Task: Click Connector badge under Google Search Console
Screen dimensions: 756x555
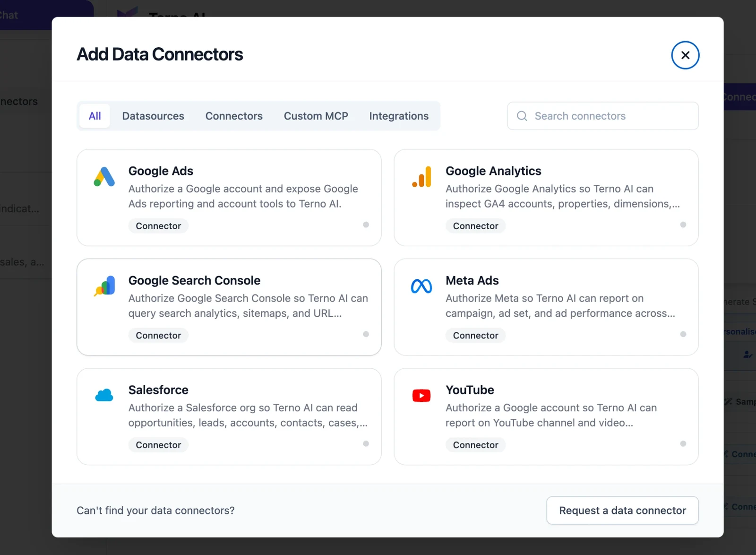Action: tap(158, 336)
